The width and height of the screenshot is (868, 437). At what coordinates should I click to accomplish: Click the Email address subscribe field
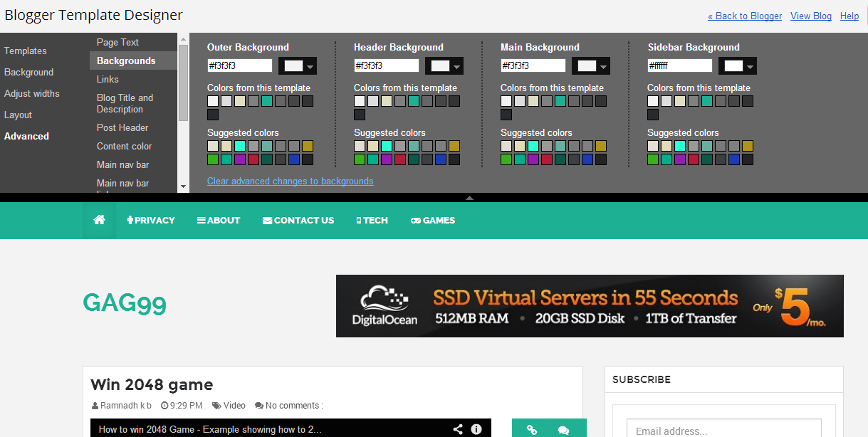(723, 428)
